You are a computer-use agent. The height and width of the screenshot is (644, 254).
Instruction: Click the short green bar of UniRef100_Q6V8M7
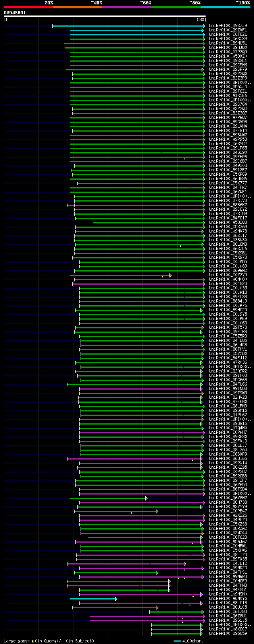(109, 498)
